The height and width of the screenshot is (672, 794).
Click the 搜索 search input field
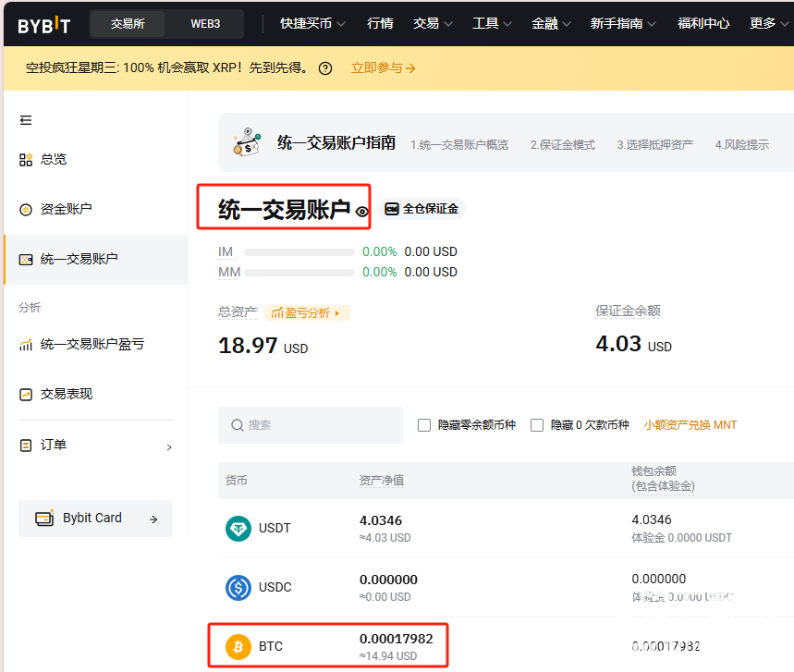[x=311, y=425]
